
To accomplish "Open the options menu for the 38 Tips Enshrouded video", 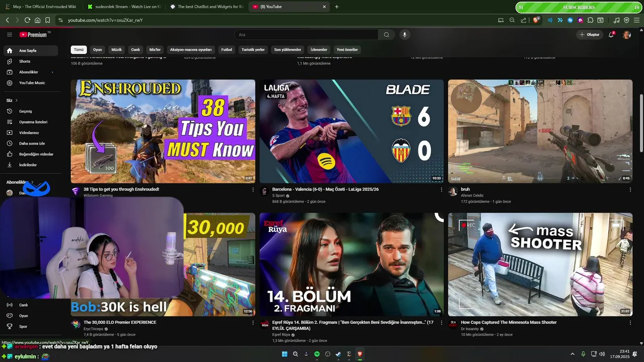I will tap(253, 190).
